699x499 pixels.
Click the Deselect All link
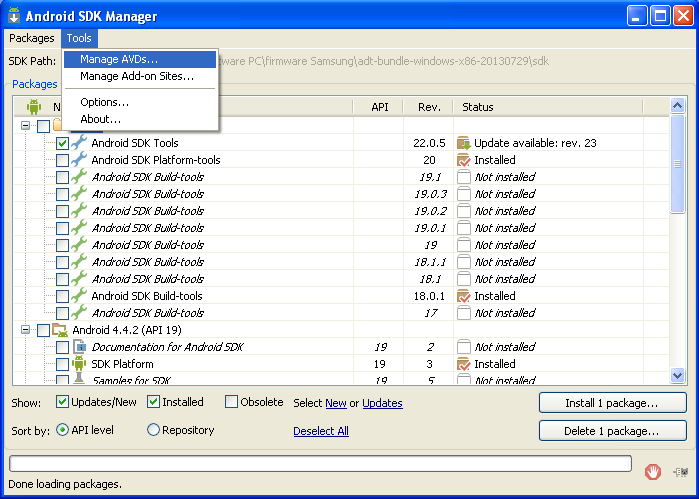pyautogui.click(x=321, y=431)
